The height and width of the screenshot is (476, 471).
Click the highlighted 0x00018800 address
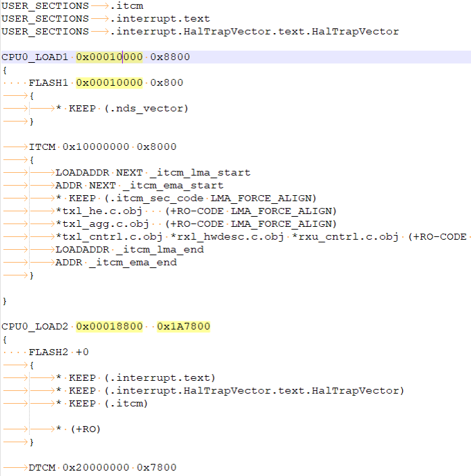pos(109,327)
